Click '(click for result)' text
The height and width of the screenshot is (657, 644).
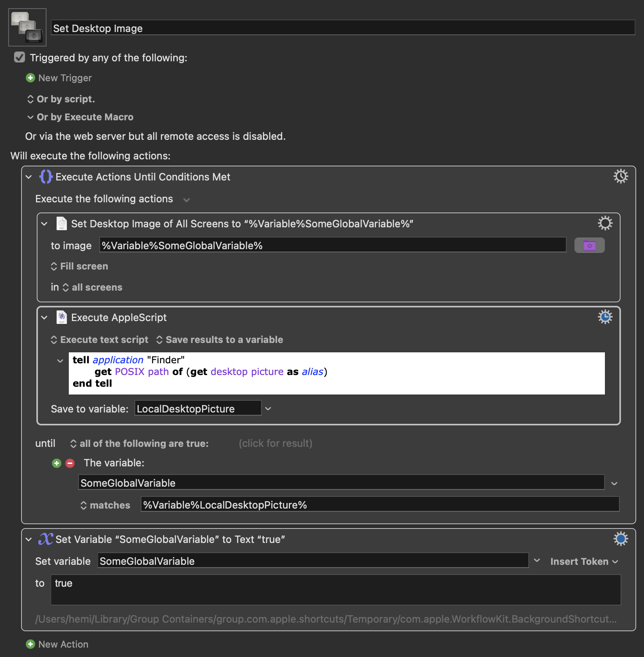click(275, 444)
